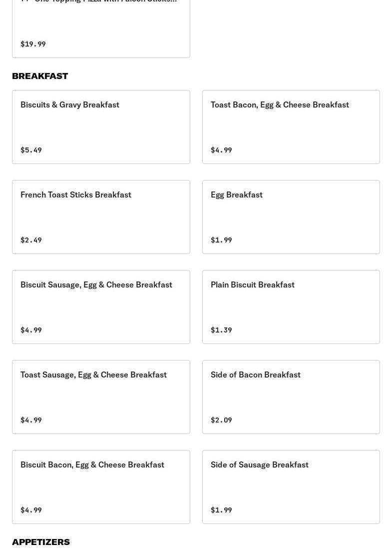
Task: Click the $1.39 price label
Action: point(221,330)
